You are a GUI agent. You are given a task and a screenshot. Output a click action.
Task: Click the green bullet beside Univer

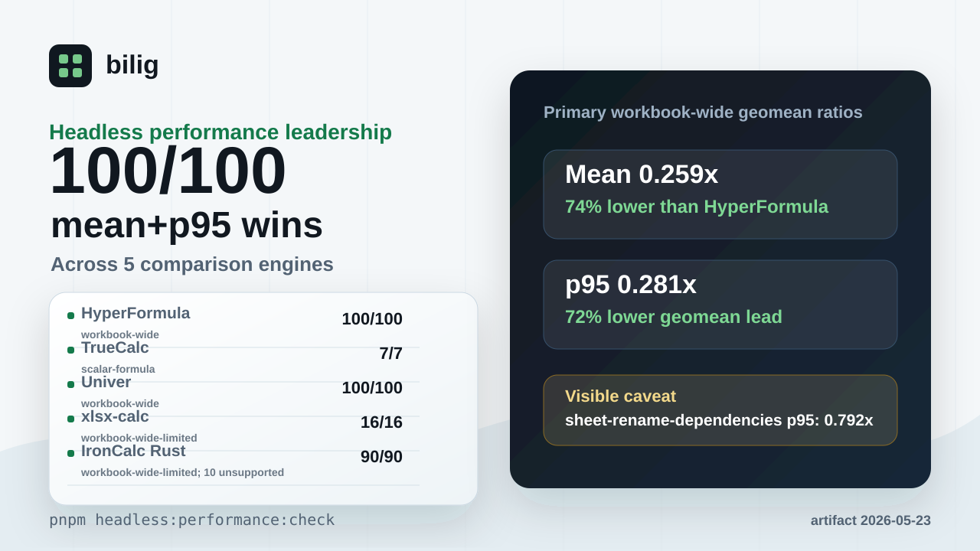pos(70,384)
